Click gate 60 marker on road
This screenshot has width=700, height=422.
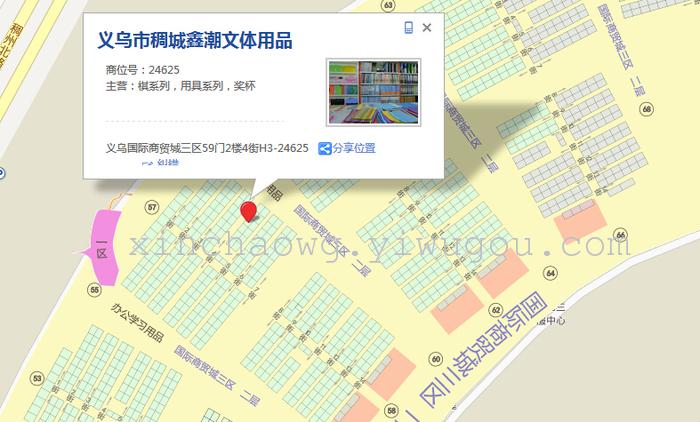click(435, 359)
